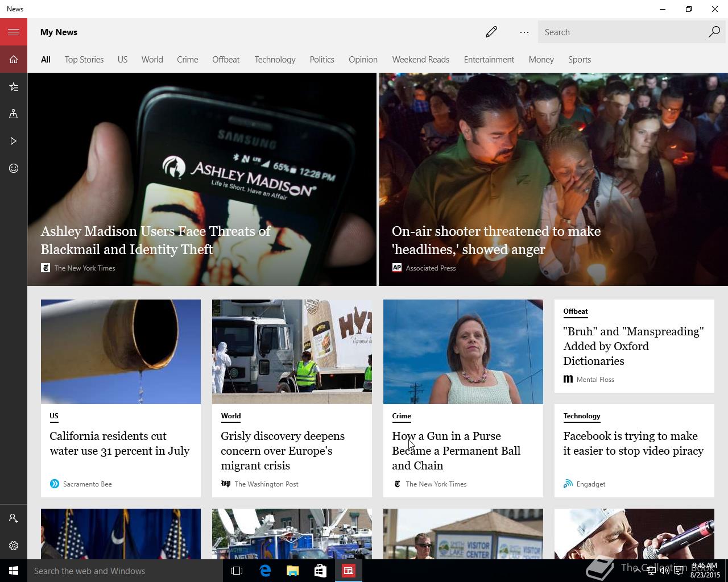Open Ashley Madison blackmail headline
The image size is (728, 582).
155,240
